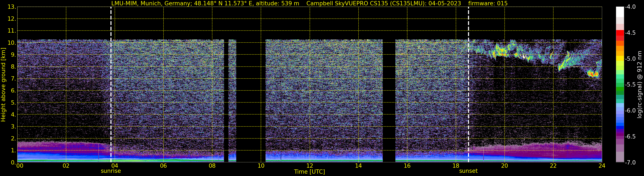Select the white dashed sunset line
Image resolution: width=644 pixels, height=176 pixels.
click(468, 85)
